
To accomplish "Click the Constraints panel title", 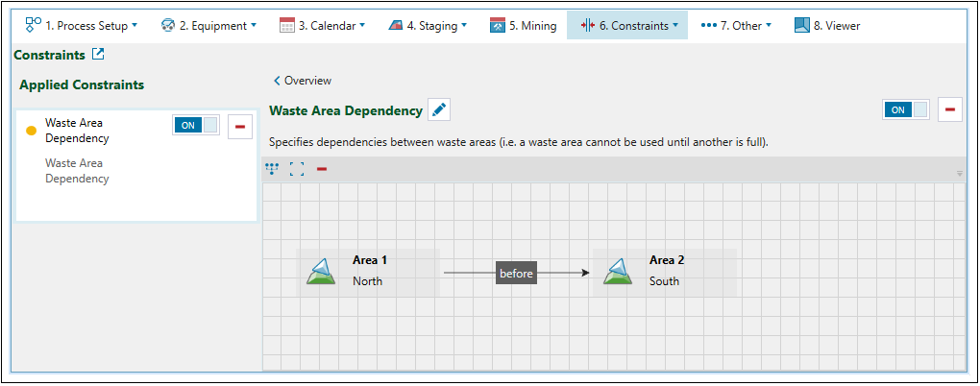I will [49, 55].
